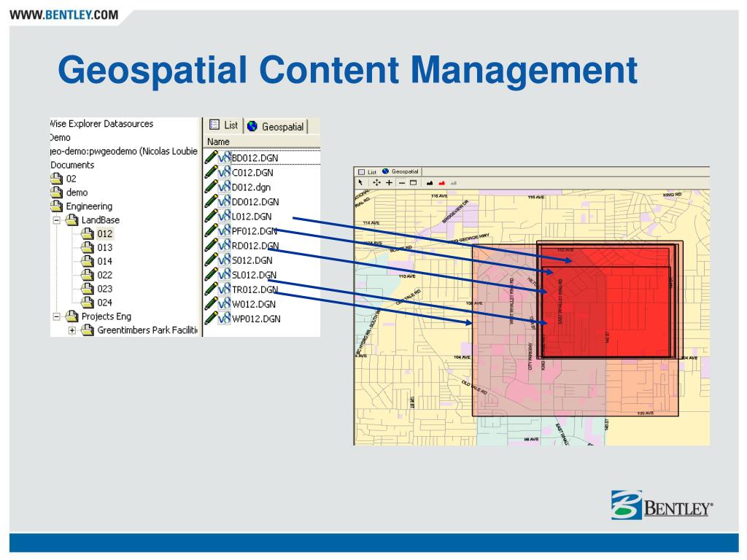Select file DD012.DGN
The width and height of the screenshot is (747, 560).
point(255,202)
